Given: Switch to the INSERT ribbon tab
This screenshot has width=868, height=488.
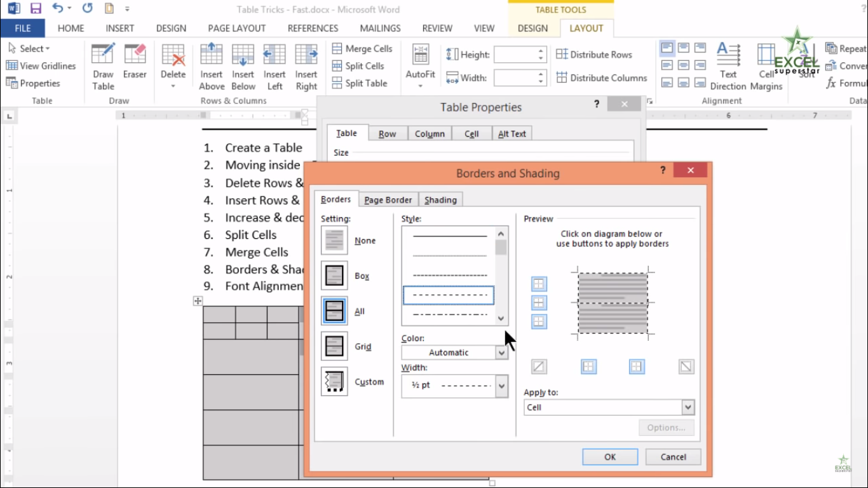Looking at the screenshot, I should [120, 28].
